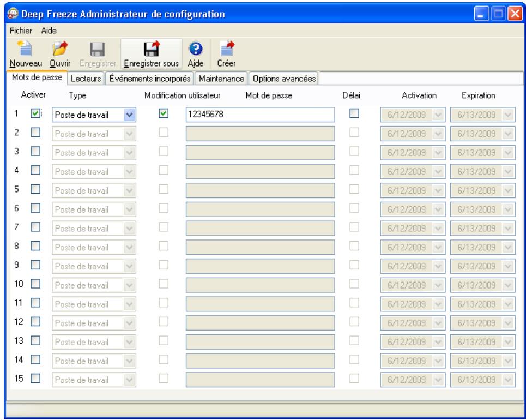
Task: Close the Deep Freeze configuration window
Action: coord(515,14)
